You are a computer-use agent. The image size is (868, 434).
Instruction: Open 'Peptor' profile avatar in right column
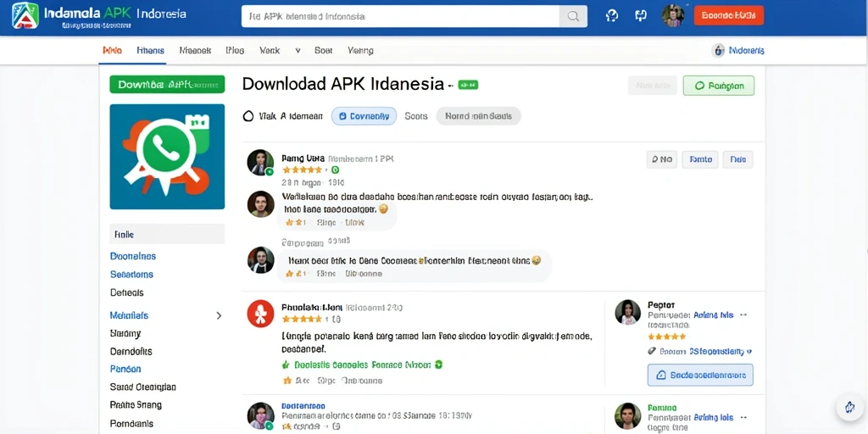pyautogui.click(x=628, y=312)
